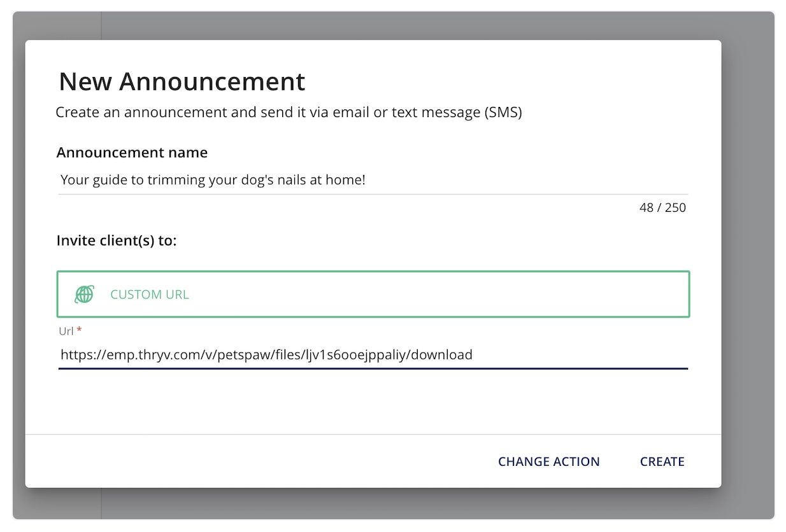The width and height of the screenshot is (786, 532).
Task: Focus the Announcement name text field
Action: pos(373,180)
